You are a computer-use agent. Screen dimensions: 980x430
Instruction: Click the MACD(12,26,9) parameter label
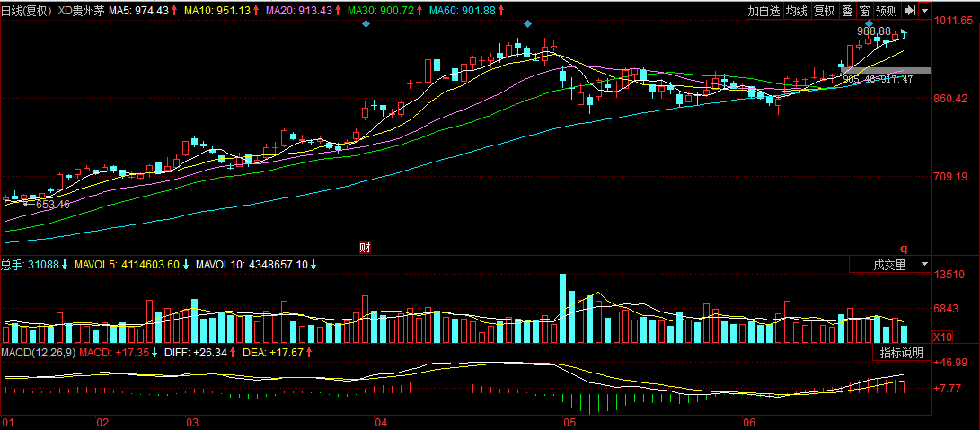click(39, 353)
